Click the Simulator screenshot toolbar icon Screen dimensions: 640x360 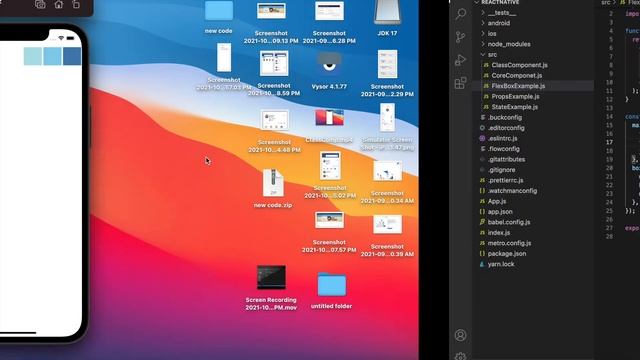pos(40,5)
